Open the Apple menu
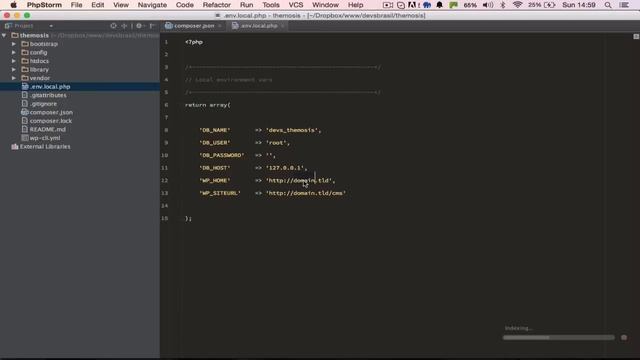The width and height of the screenshot is (640, 360). [13, 5]
